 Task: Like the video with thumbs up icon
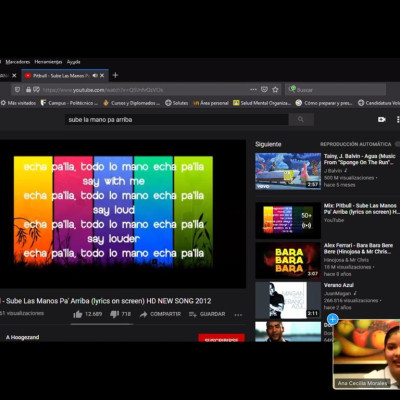tap(78, 314)
